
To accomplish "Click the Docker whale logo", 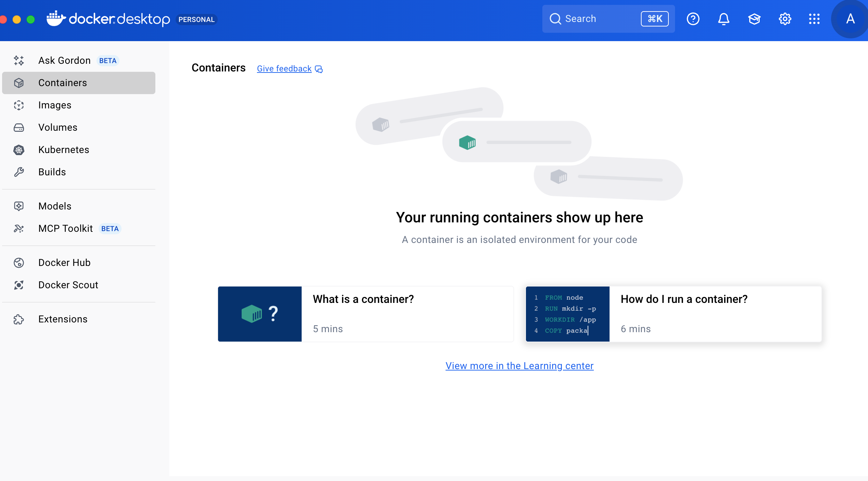I will pyautogui.click(x=56, y=19).
